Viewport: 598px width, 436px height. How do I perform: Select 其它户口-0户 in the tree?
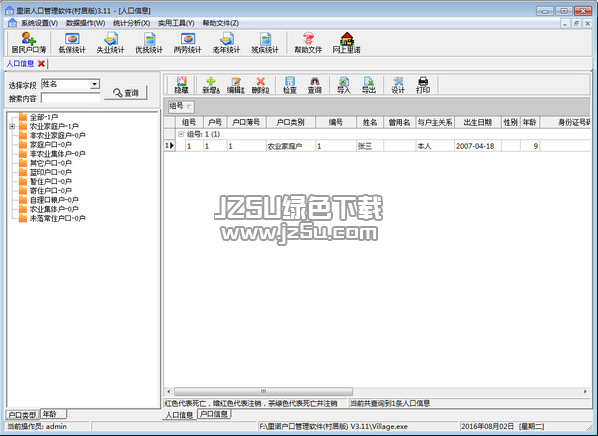pos(51,163)
